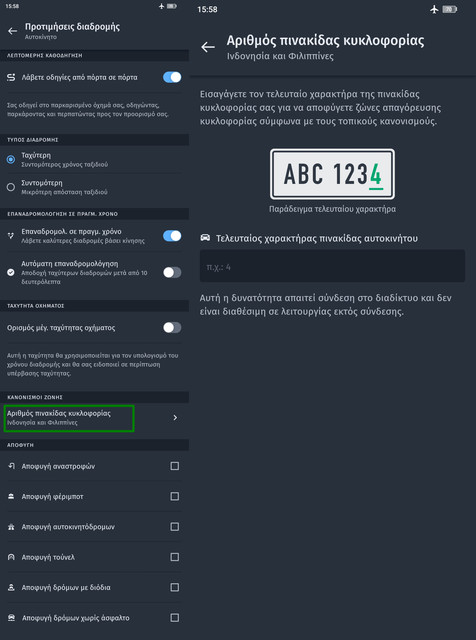Tap back arrow in Προτιμήσεις διαδρομής header
This screenshot has width=476, height=640.
12,31
